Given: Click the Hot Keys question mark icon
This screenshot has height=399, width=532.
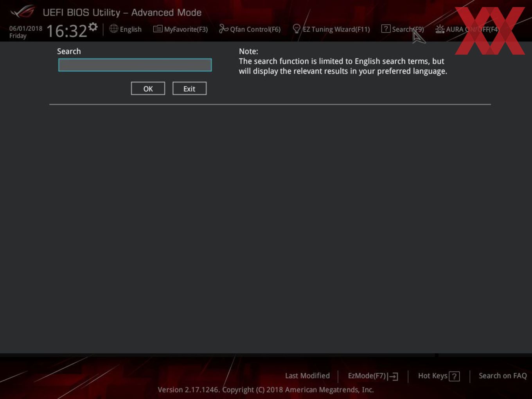Looking at the screenshot, I should coord(454,377).
